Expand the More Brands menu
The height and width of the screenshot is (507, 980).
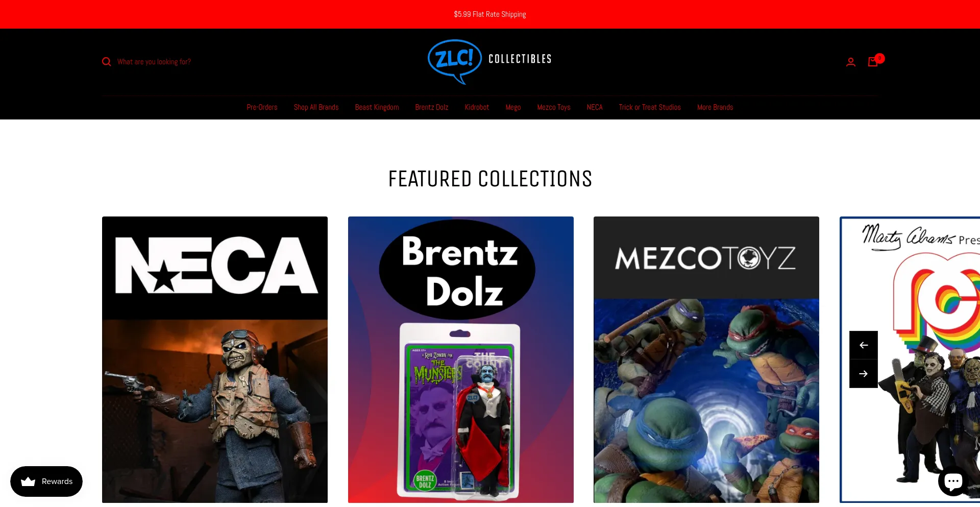(715, 107)
